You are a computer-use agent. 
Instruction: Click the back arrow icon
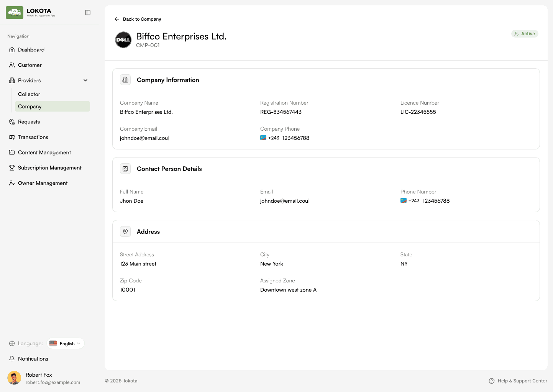point(117,19)
